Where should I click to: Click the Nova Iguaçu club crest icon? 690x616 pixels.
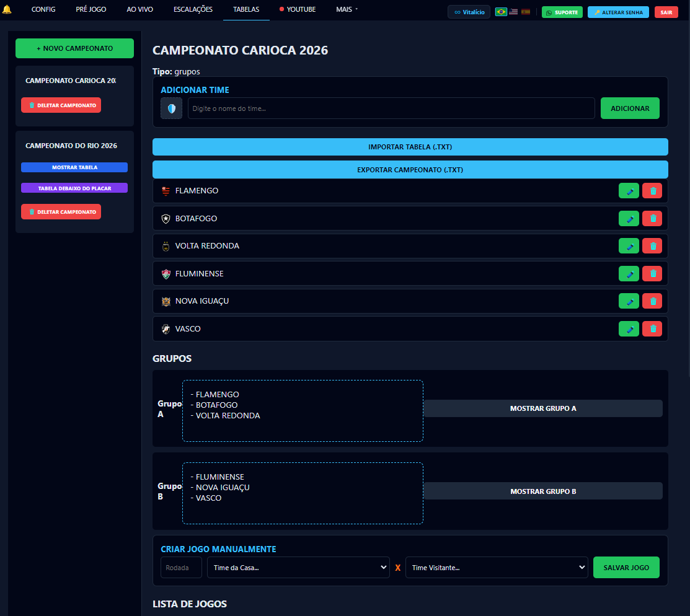tap(166, 301)
